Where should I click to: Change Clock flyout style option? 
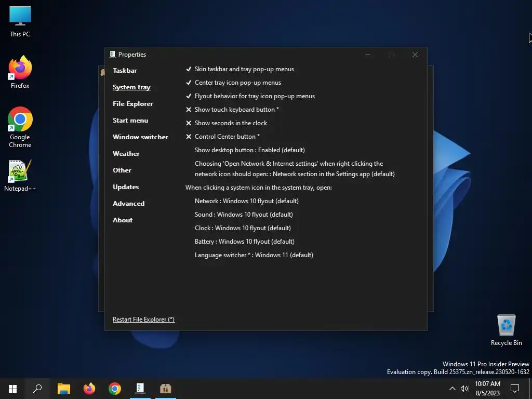243,229
